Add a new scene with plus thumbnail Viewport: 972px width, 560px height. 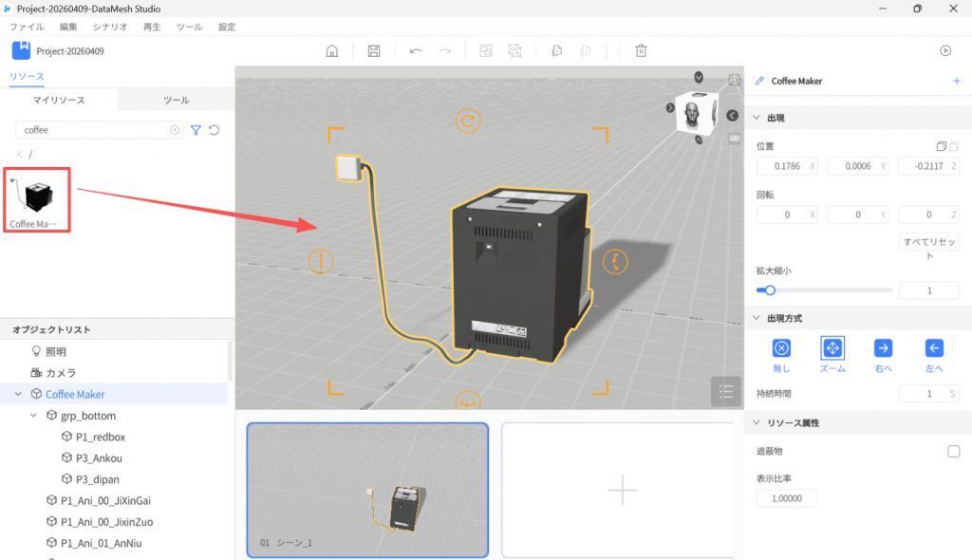622,490
